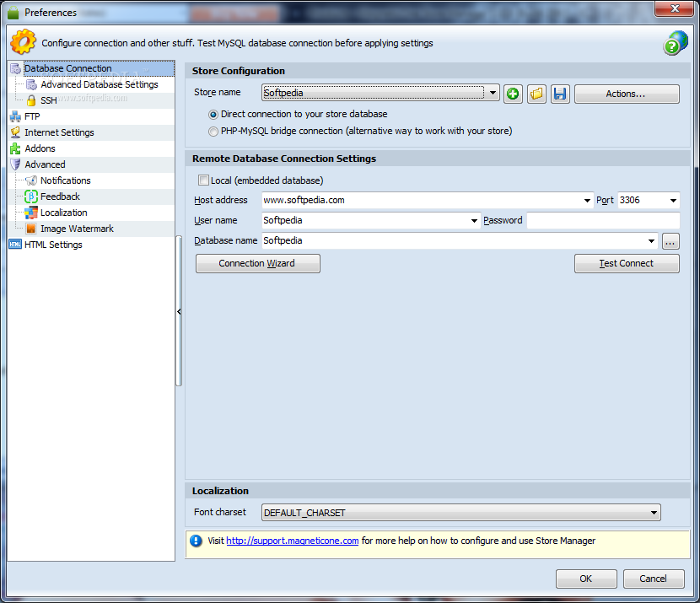The image size is (700, 603).
Task: Open Feedback settings
Action: [x=60, y=197]
